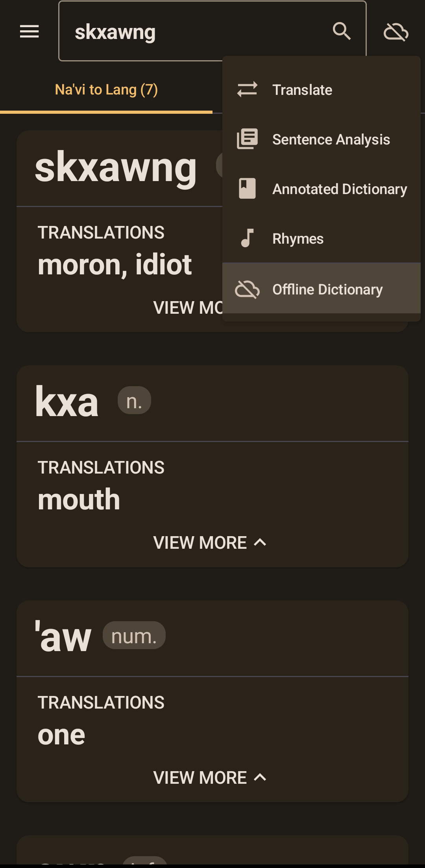
Task: Click the Rhymes music-note icon
Action: (247, 238)
